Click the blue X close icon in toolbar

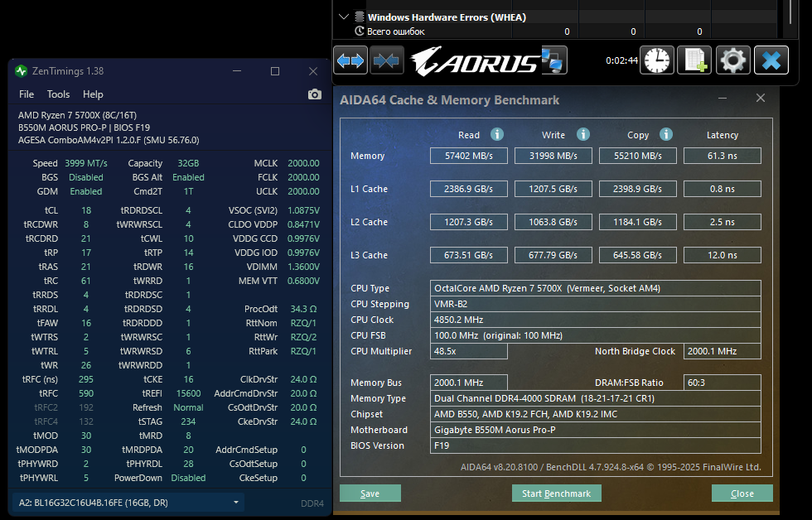771,60
